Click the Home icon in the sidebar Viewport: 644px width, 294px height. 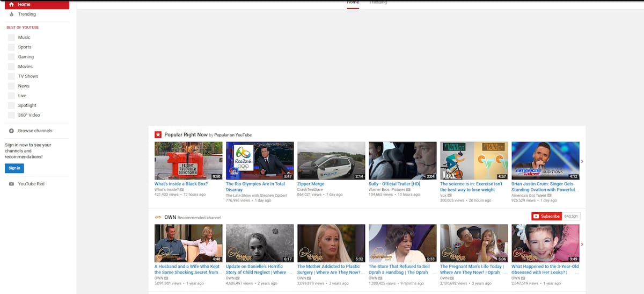click(11, 4)
